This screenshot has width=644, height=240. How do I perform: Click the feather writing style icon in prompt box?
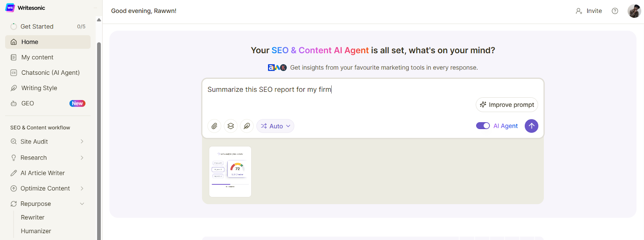[x=247, y=126]
